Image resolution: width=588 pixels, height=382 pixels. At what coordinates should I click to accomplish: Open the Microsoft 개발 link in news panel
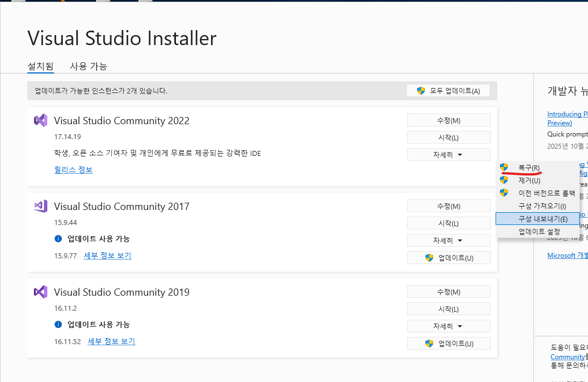pos(567,255)
